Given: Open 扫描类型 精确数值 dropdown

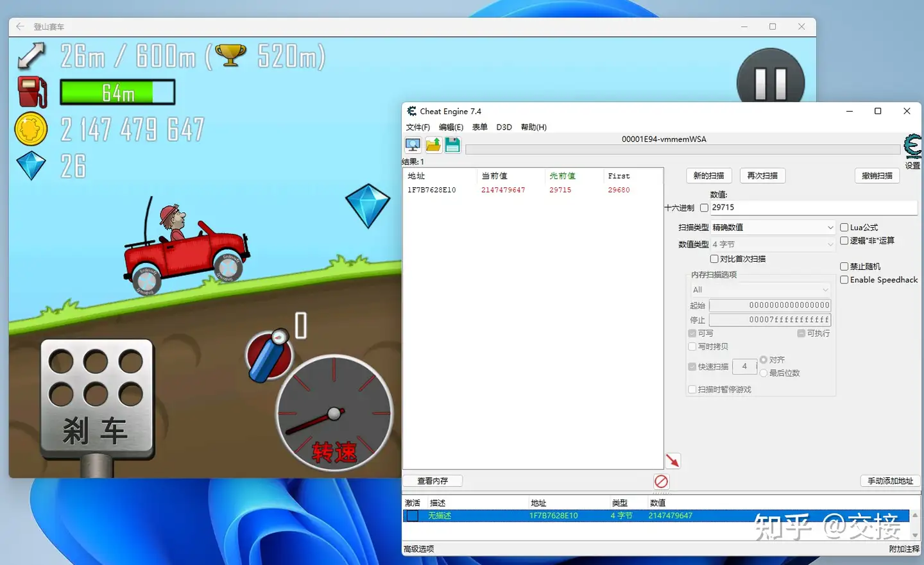Looking at the screenshot, I should [x=773, y=227].
